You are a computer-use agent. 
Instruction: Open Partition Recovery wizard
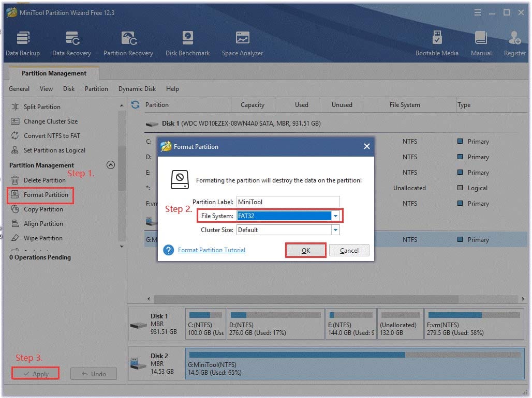point(128,43)
